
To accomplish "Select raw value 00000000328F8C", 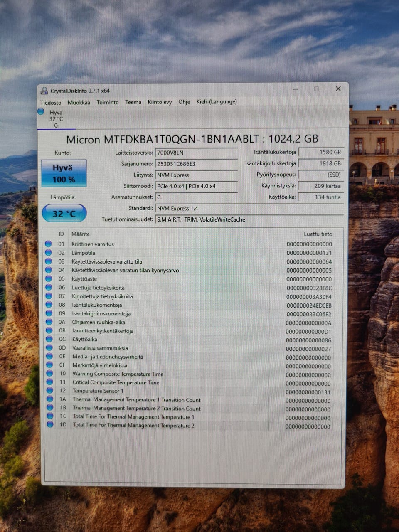I will pyautogui.click(x=309, y=288).
